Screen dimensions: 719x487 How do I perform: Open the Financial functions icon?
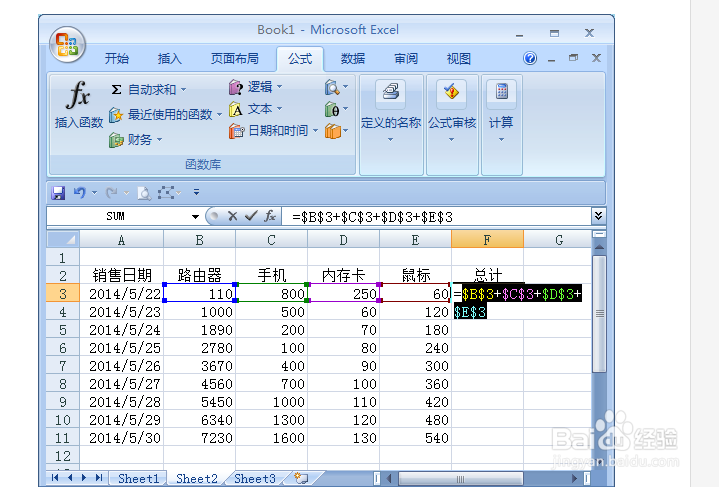click(x=116, y=139)
